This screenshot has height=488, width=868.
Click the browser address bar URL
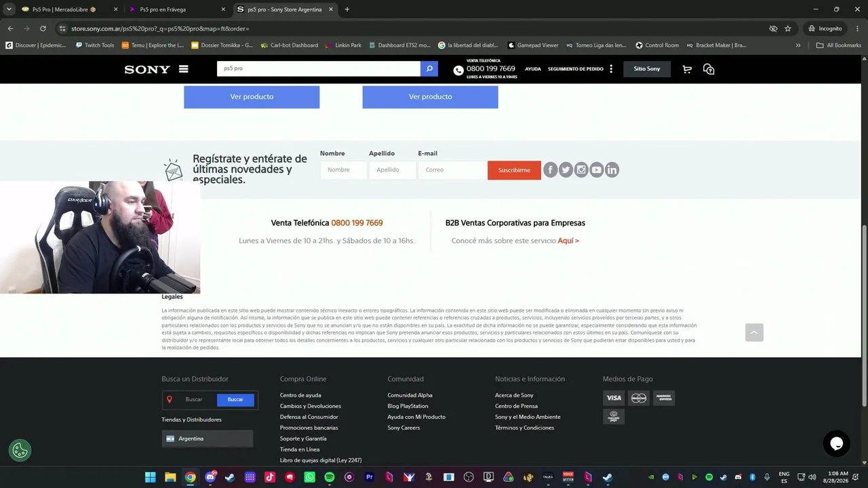click(160, 28)
